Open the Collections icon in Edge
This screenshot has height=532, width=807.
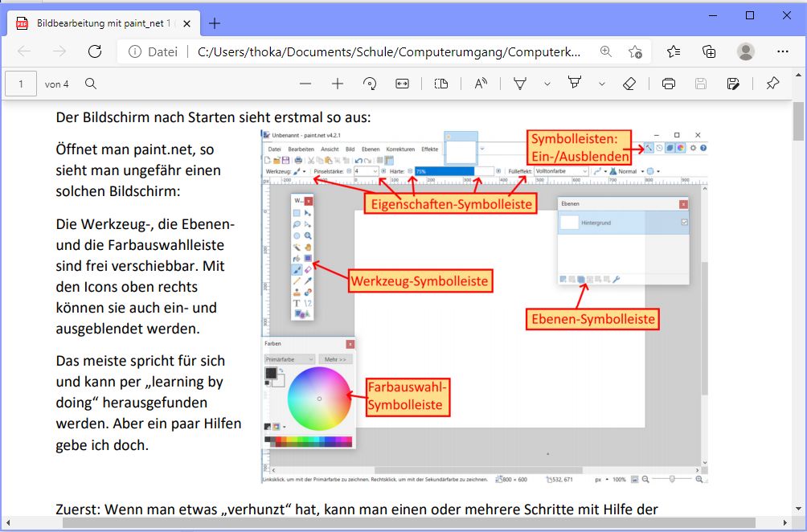[x=709, y=51]
